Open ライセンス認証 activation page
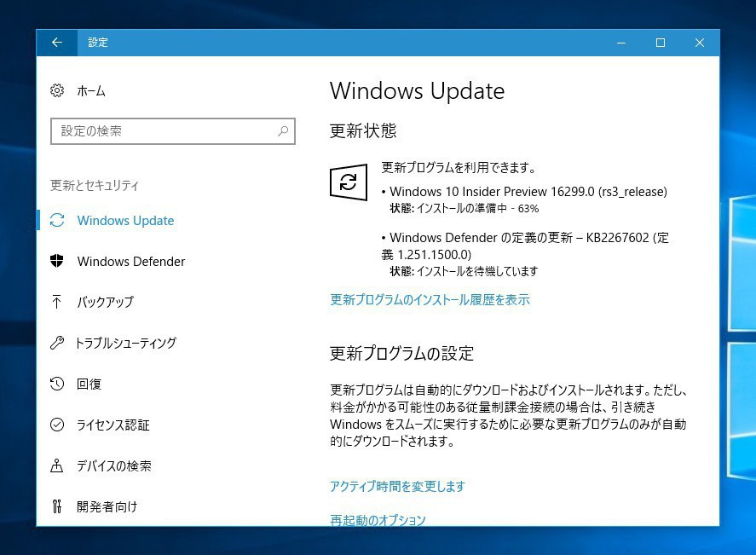The height and width of the screenshot is (555, 756). (x=113, y=425)
